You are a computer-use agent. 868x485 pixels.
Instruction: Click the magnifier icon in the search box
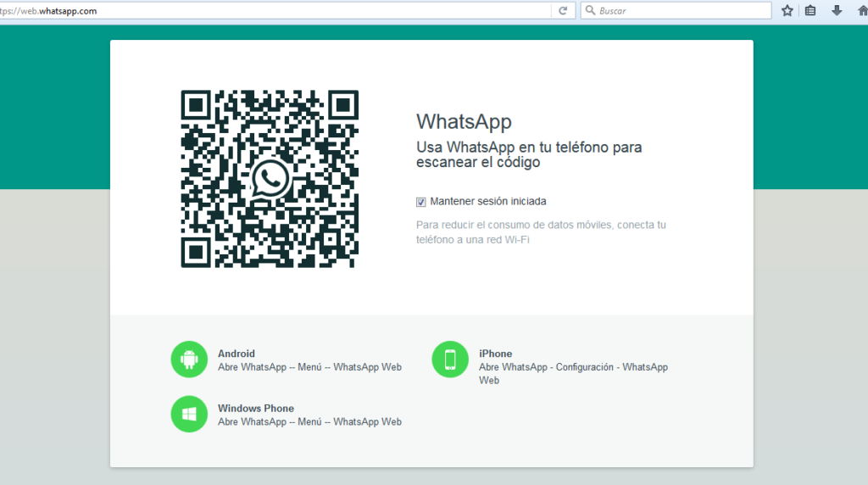point(590,11)
